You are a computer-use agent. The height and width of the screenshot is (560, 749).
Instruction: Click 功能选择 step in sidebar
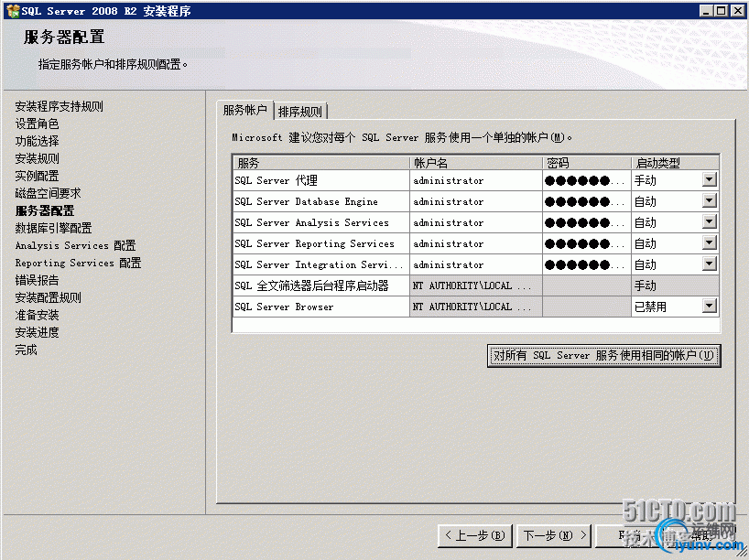coord(37,141)
